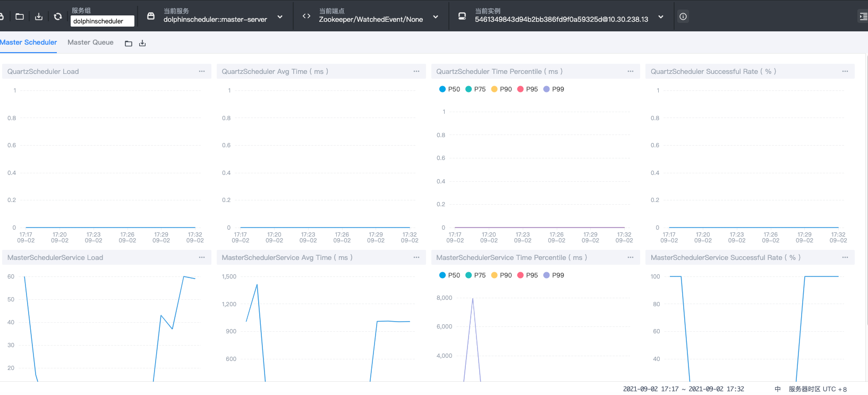Image resolution: width=868 pixels, height=395 pixels.
Task: Click the MasterSchedulerService Time Percentile ( ms ) title
Action: (512, 258)
